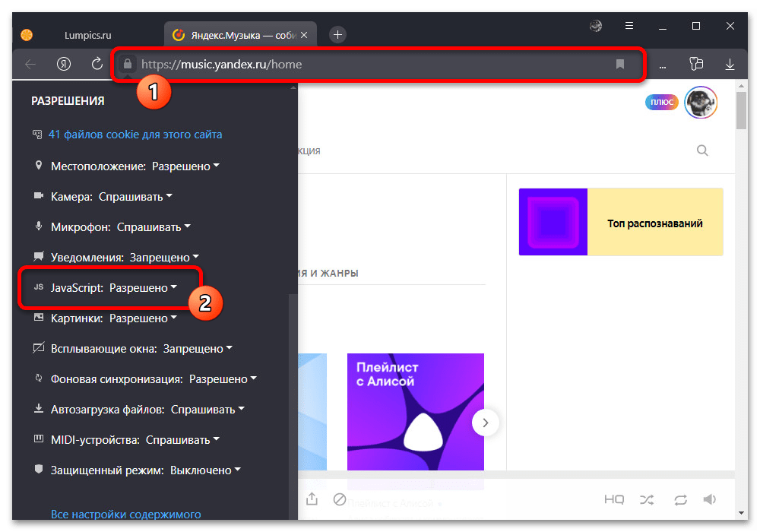The image size is (760, 532).
Task: Open the browser hamburger menu
Action: (629, 26)
